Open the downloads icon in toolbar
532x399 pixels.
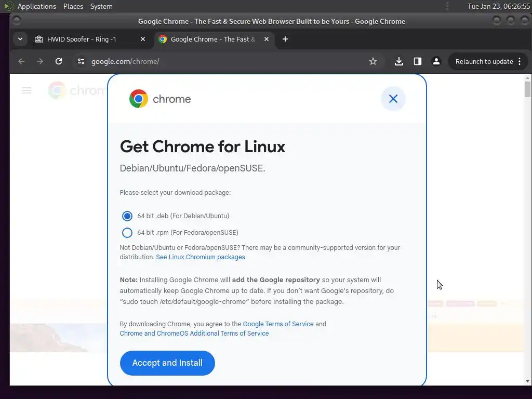399,61
